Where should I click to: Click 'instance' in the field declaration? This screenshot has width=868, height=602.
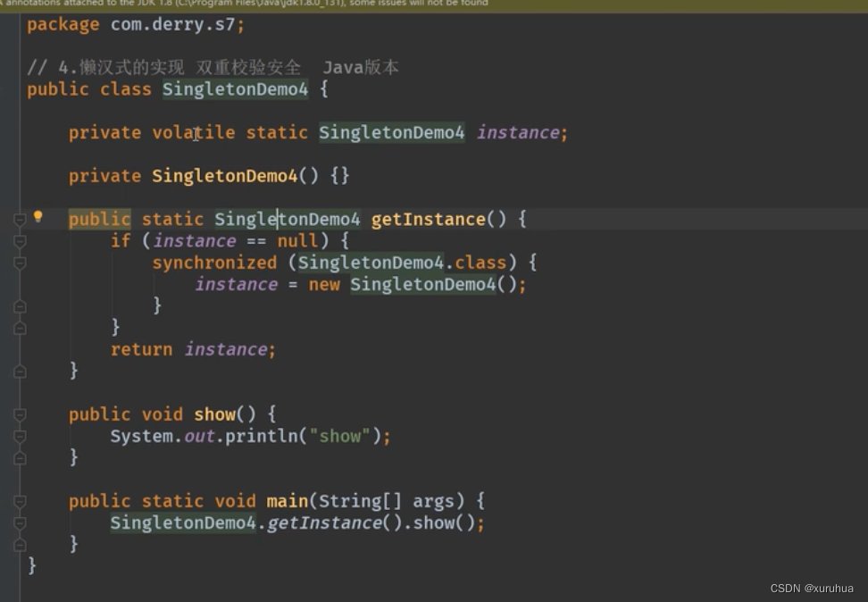point(518,133)
